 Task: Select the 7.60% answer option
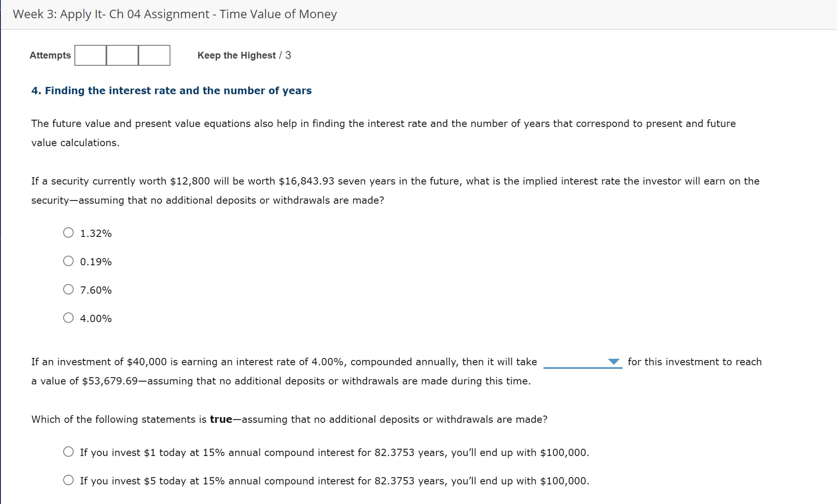click(x=69, y=289)
